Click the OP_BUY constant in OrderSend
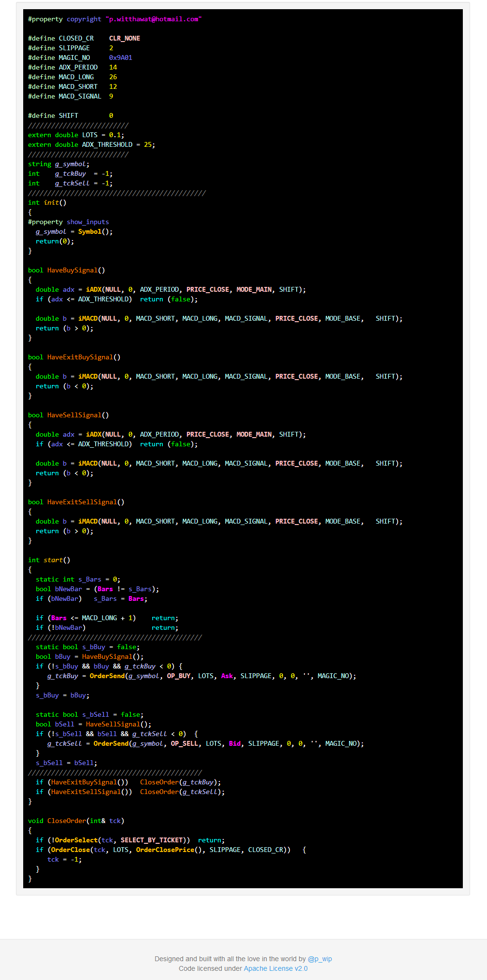 (178, 676)
